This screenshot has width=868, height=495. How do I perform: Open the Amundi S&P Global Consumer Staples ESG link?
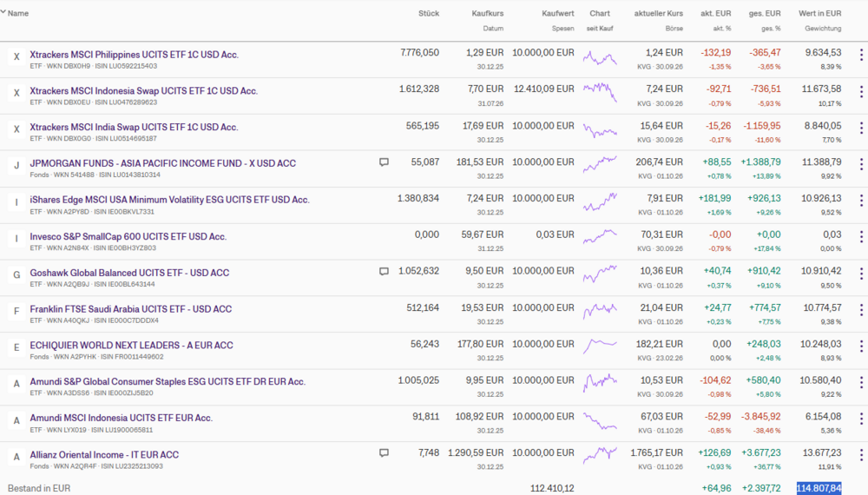(x=168, y=381)
